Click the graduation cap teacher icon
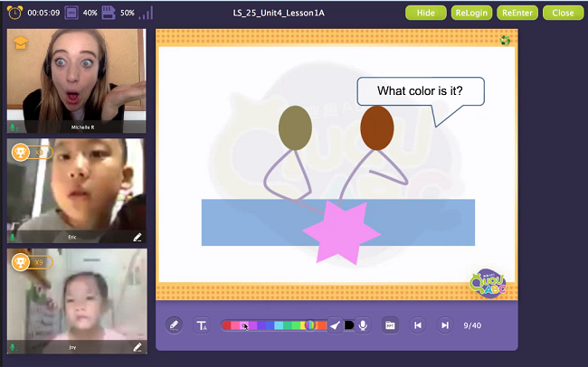Image resolution: width=588 pixels, height=367 pixels. coord(20,42)
